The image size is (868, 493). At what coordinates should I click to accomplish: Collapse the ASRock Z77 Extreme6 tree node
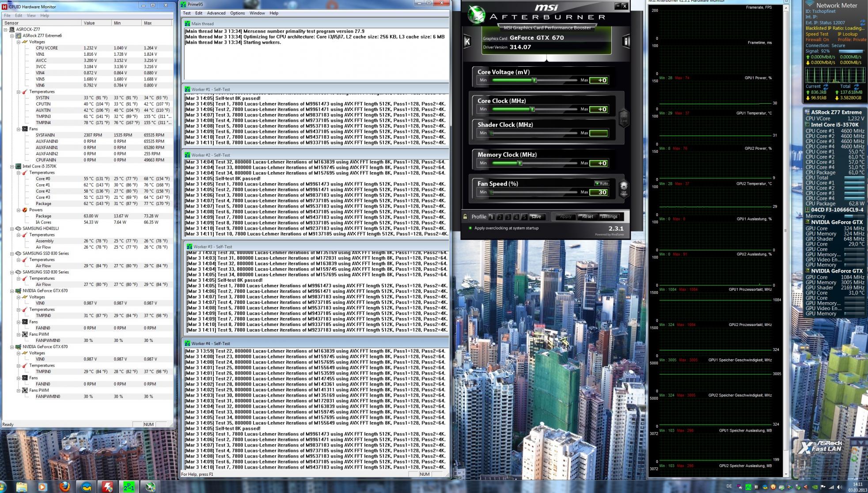point(12,36)
